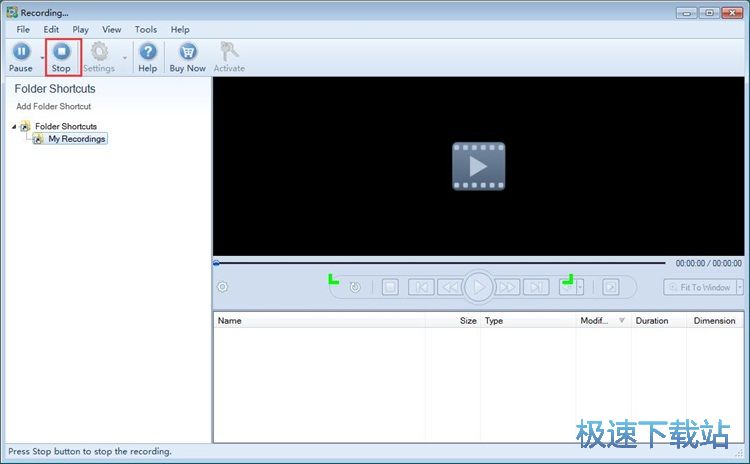Click the My Recordings folder icon

(x=38, y=139)
